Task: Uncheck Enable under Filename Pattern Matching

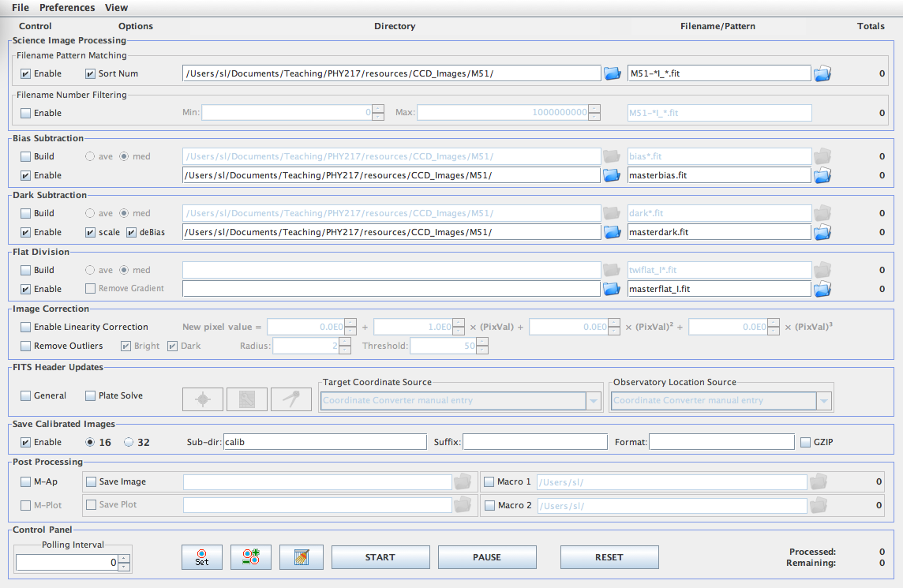Action: tap(25, 73)
